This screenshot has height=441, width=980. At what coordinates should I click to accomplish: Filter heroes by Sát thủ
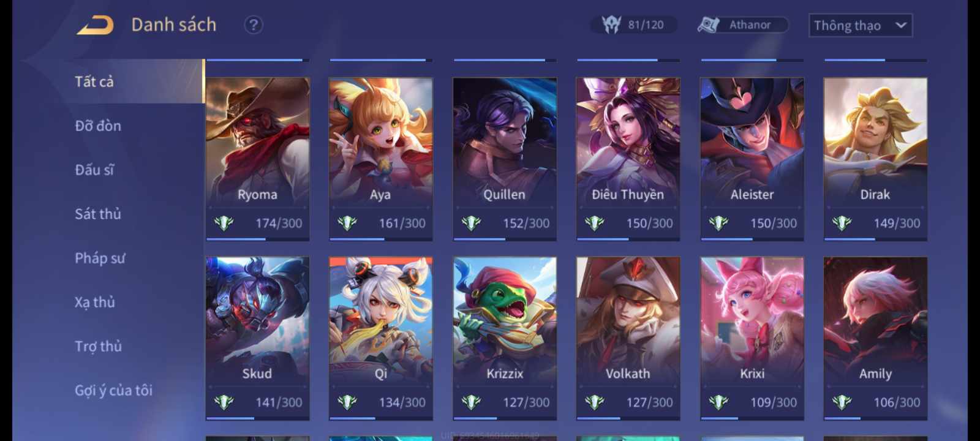[98, 214]
